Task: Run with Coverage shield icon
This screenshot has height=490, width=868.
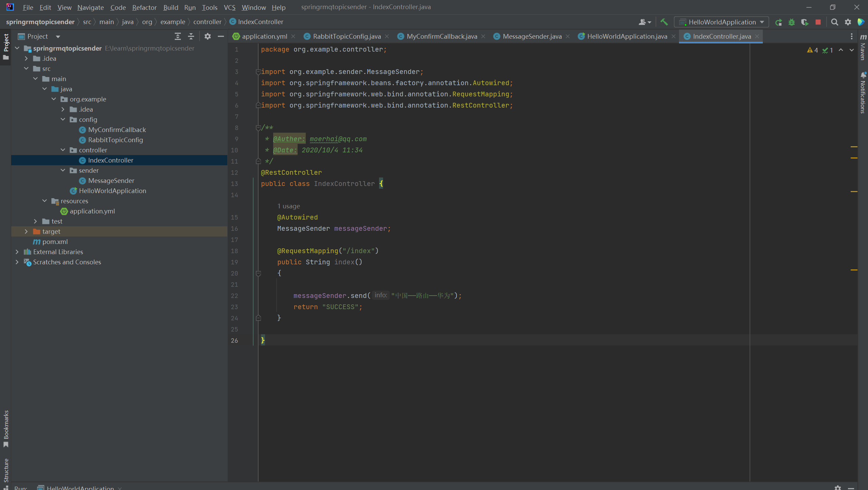Action: click(x=804, y=22)
